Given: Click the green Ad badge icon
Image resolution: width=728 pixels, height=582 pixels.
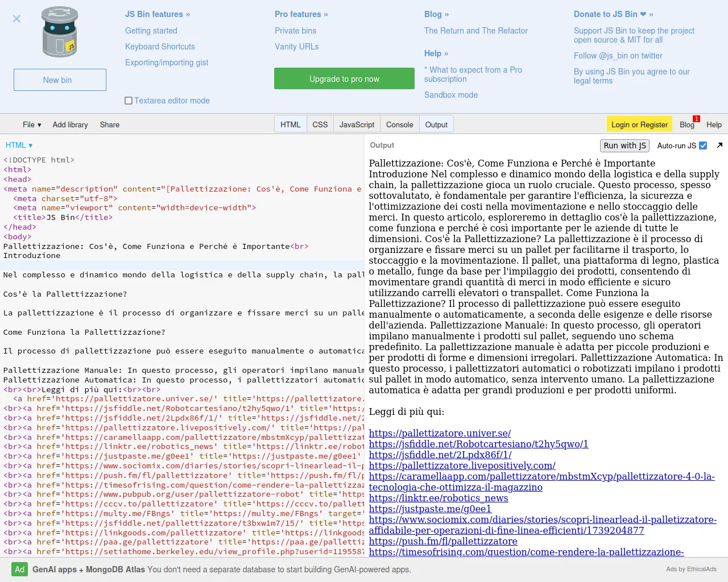Looking at the screenshot, I should 20,569.
